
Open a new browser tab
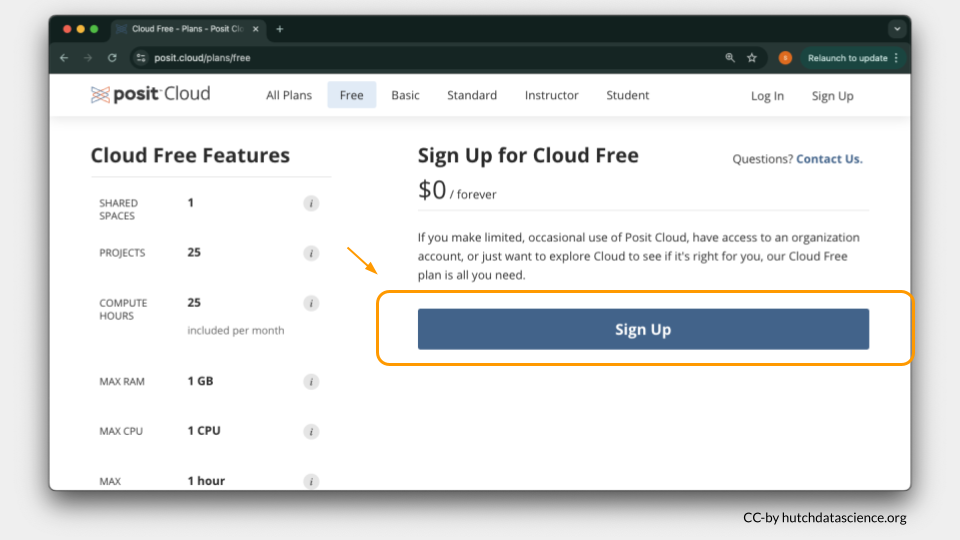coord(280,29)
